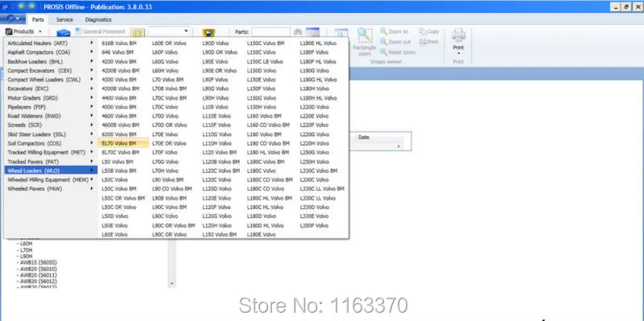Screen dimensions: 644x321
Task: Click the Zoom out button
Action: click(395, 42)
